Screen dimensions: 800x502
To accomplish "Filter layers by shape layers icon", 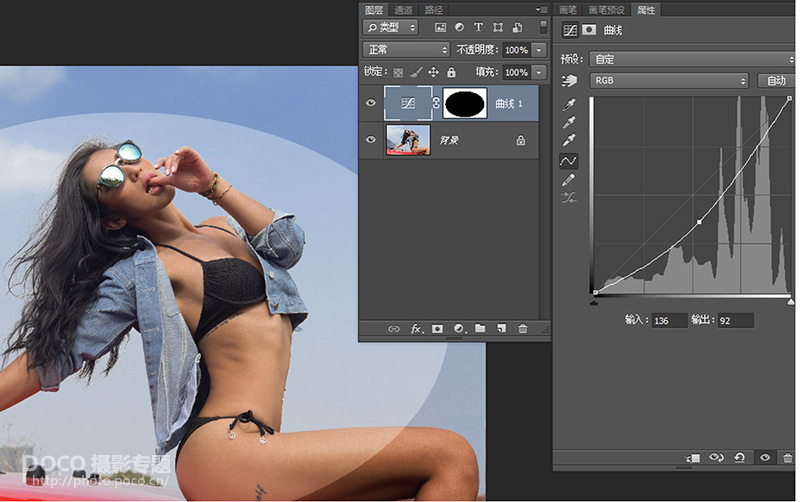I will coord(498,27).
